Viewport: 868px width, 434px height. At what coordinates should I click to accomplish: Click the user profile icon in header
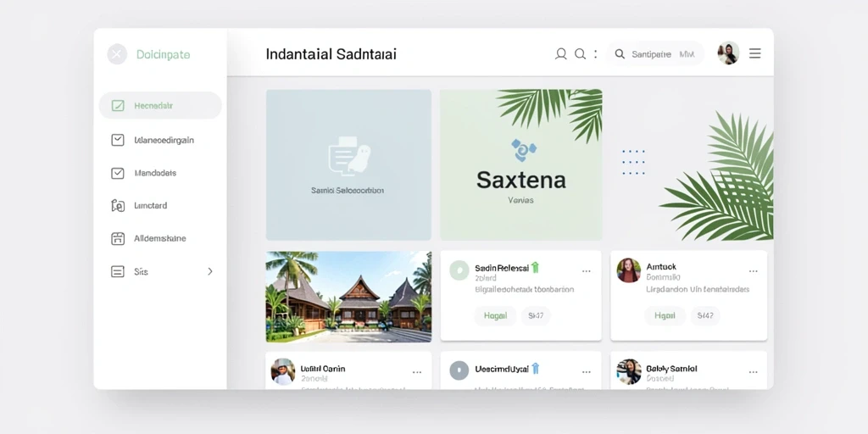coord(561,53)
